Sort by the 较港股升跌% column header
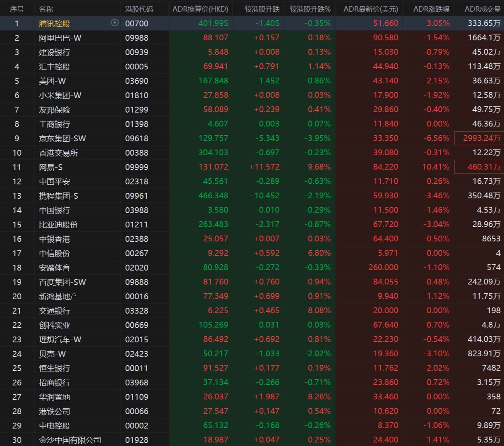 (310, 9)
